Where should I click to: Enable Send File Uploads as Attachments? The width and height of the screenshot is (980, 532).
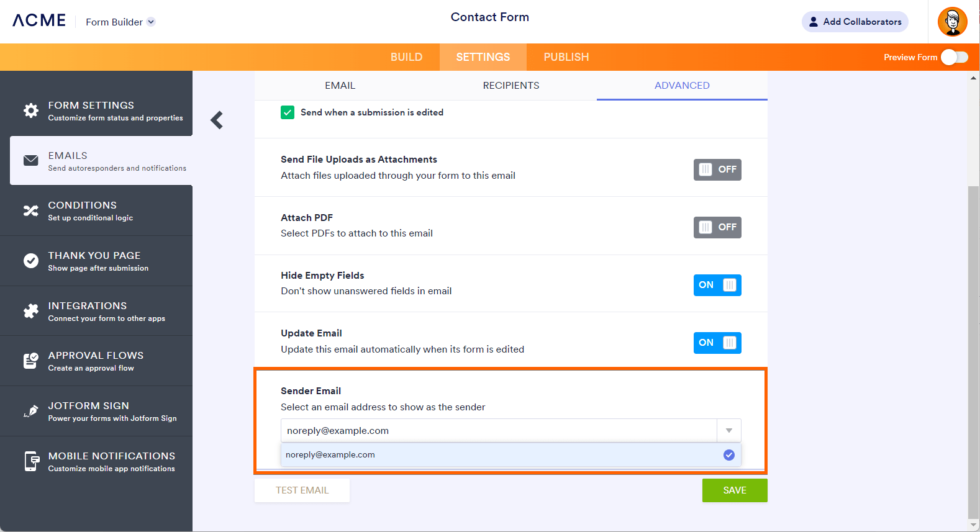click(717, 169)
